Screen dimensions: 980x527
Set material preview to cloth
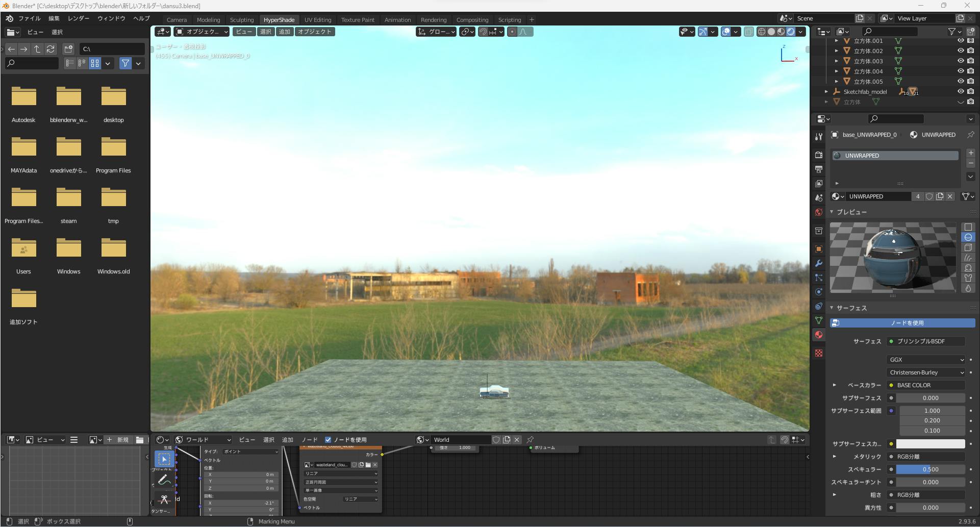pyautogui.click(x=968, y=278)
